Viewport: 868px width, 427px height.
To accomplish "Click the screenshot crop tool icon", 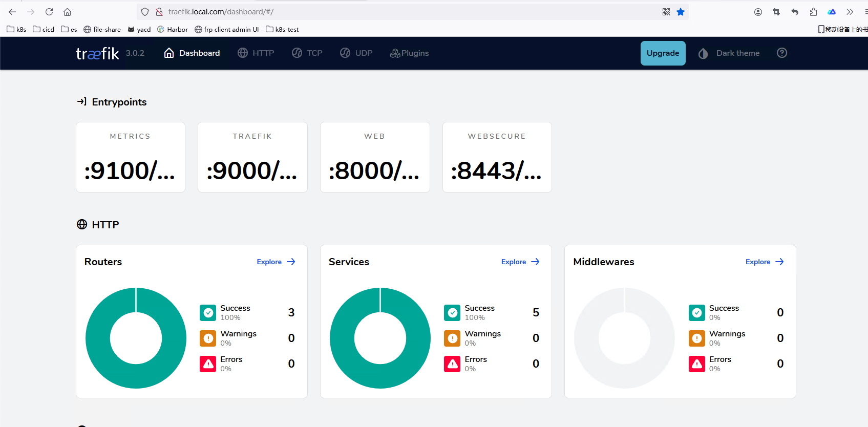I will [776, 12].
